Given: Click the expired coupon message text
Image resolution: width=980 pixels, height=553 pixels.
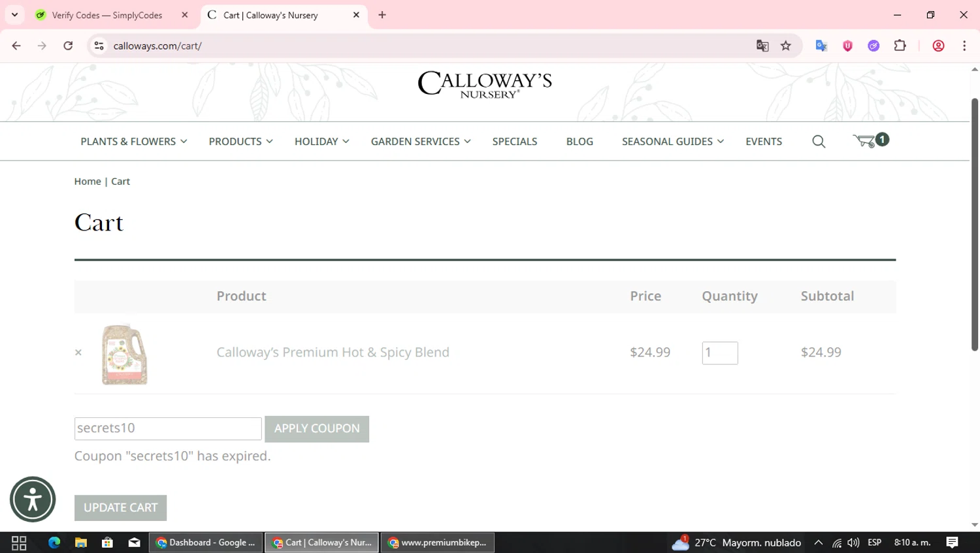Looking at the screenshot, I should coord(172,456).
